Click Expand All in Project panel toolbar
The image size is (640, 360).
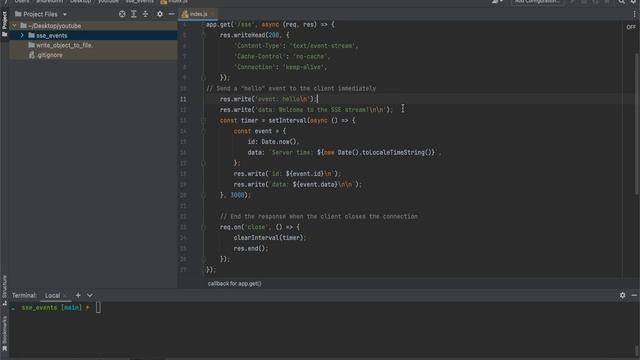(133, 14)
